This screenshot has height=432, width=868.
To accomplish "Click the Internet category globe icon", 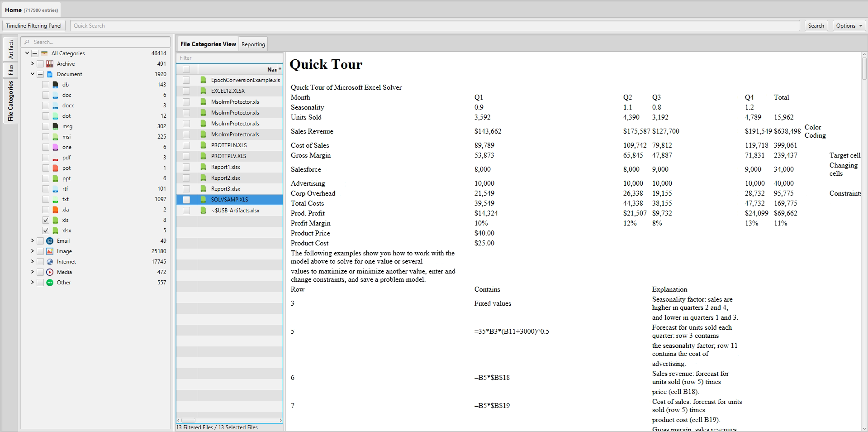I will (50, 262).
